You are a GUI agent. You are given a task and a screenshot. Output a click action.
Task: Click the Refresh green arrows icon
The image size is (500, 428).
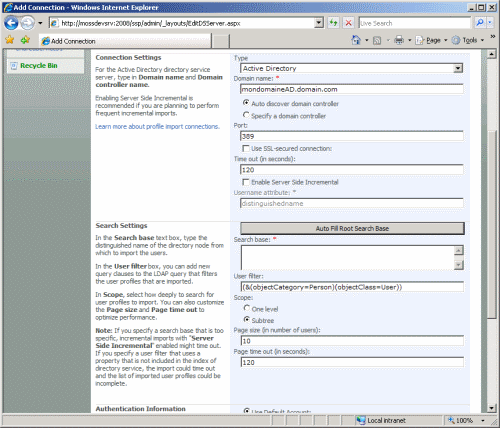coord(333,23)
